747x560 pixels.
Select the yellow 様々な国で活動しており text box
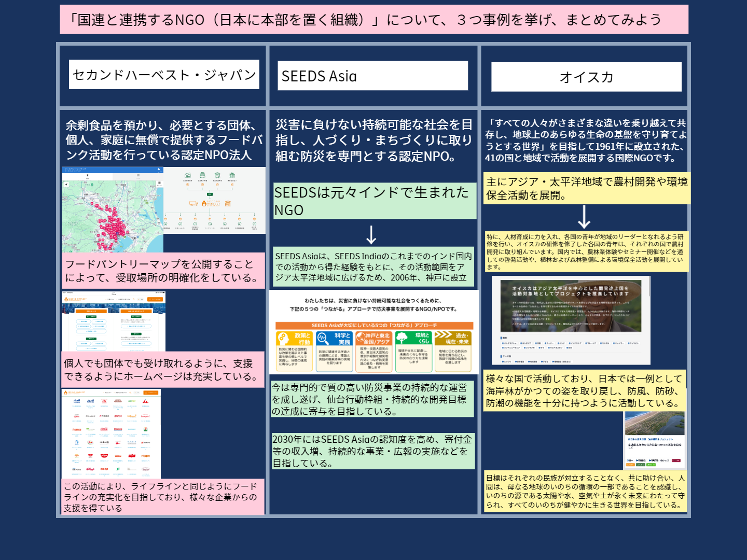click(585, 390)
